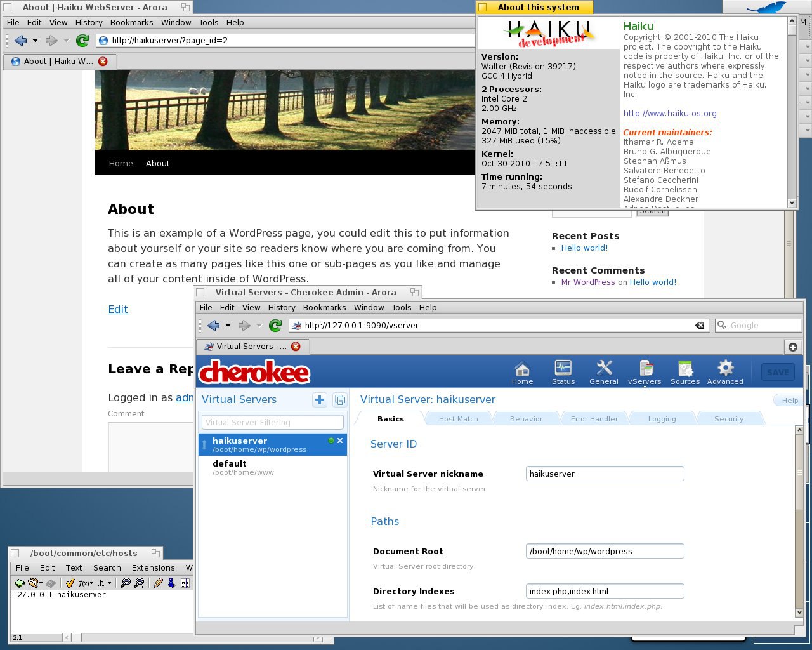Open back-history dropdown in Cherokee Arora

pyautogui.click(x=228, y=326)
